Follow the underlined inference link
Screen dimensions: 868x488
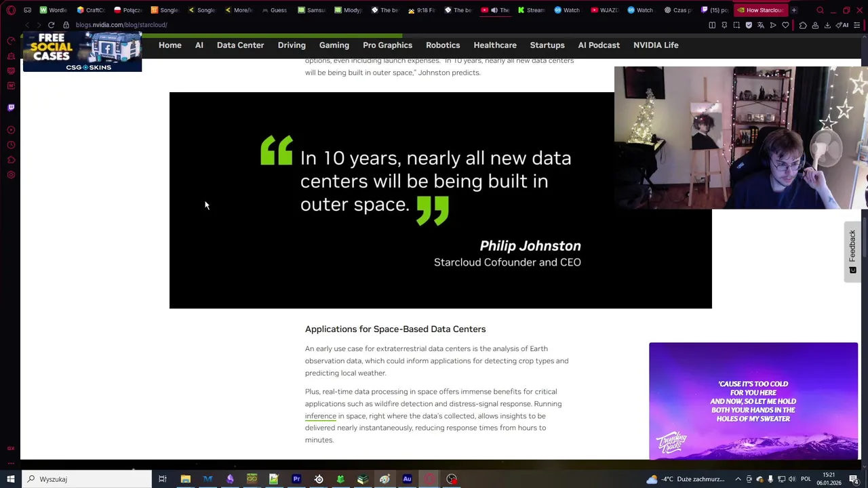pyautogui.click(x=321, y=416)
